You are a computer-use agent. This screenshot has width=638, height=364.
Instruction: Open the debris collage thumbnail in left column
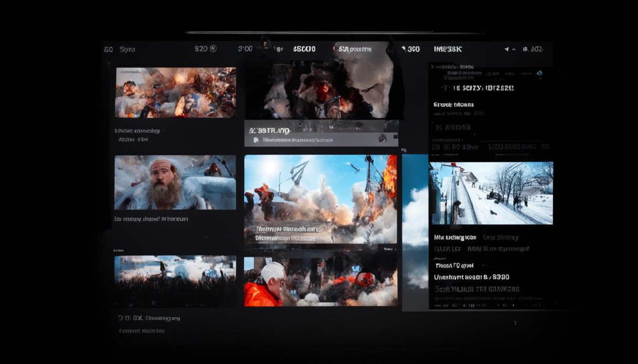pos(175,93)
